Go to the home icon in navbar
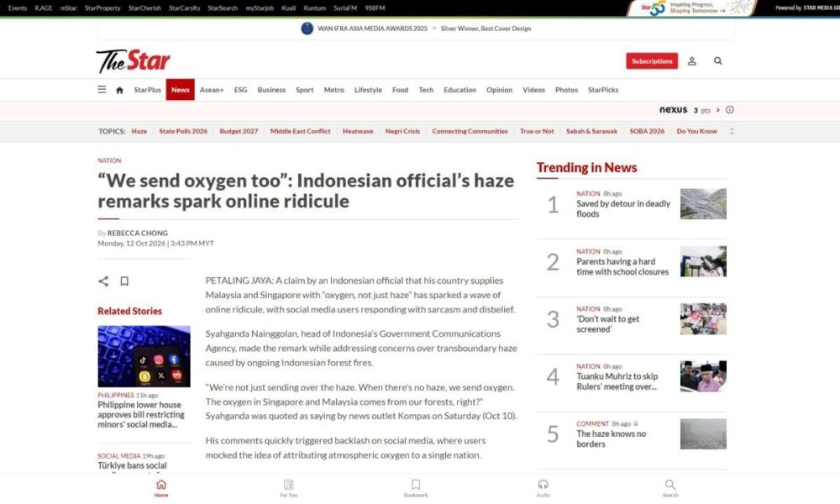Viewport: 840px width, 504px height. coord(119,90)
